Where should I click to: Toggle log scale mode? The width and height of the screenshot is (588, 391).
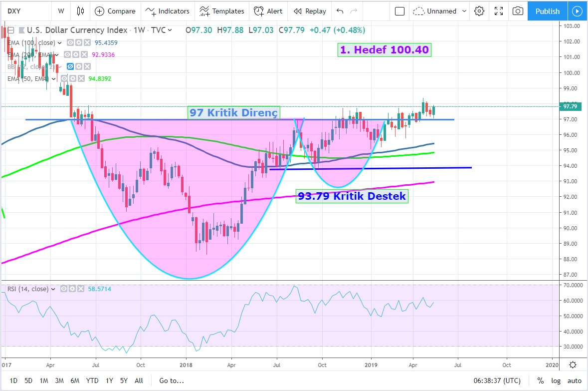click(556, 381)
